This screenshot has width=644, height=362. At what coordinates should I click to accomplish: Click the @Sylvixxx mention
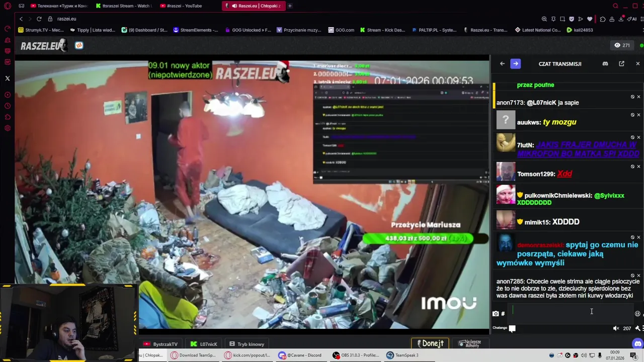click(609, 196)
